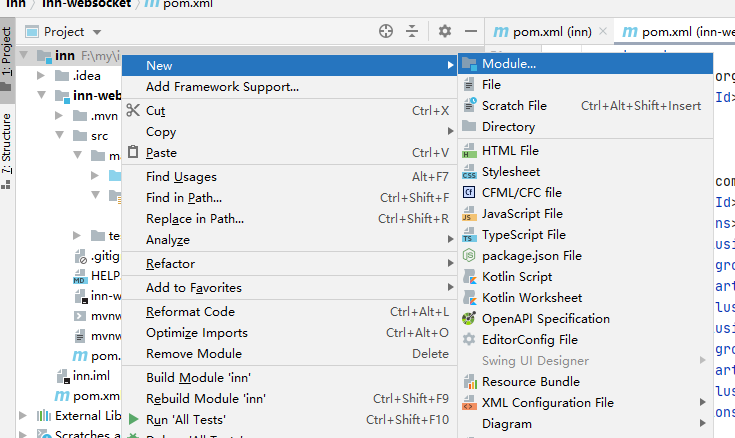Image resolution: width=735 pixels, height=438 pixels.
Task: Collapse the inn-websocket module node
Action: [x=41, y=95]
